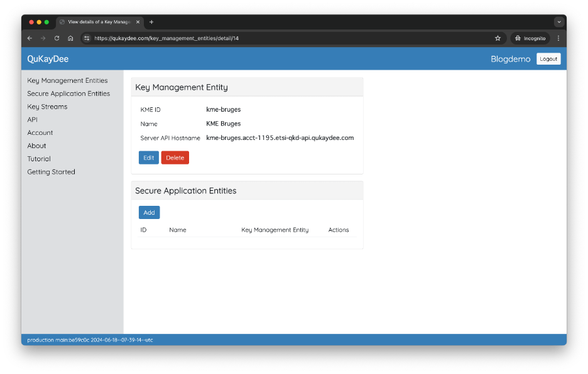Open Key Streams from the sidebar
The height and width of the screenshot is (374, 588).
(x=47, y=107)
